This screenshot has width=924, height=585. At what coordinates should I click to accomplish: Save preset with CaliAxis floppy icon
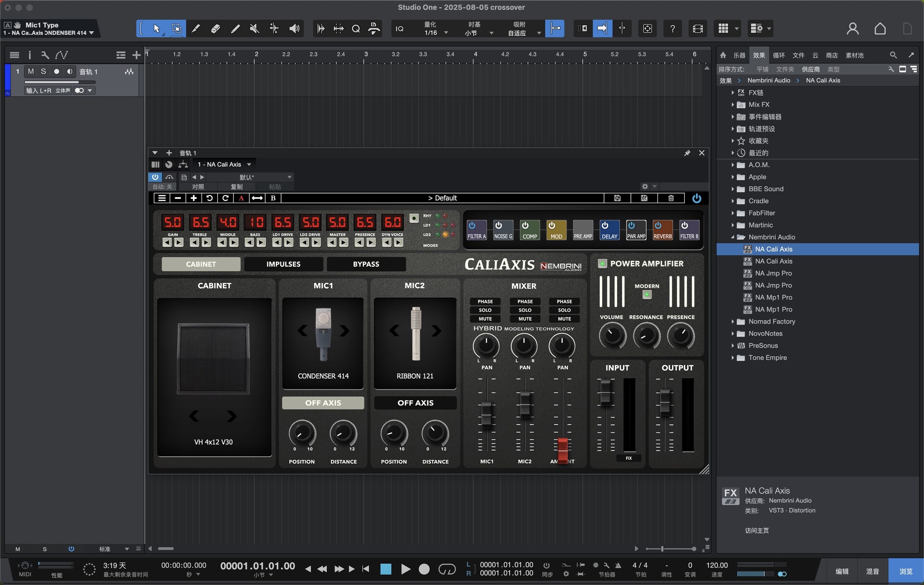pyautogui.click(x=617, y=198)
